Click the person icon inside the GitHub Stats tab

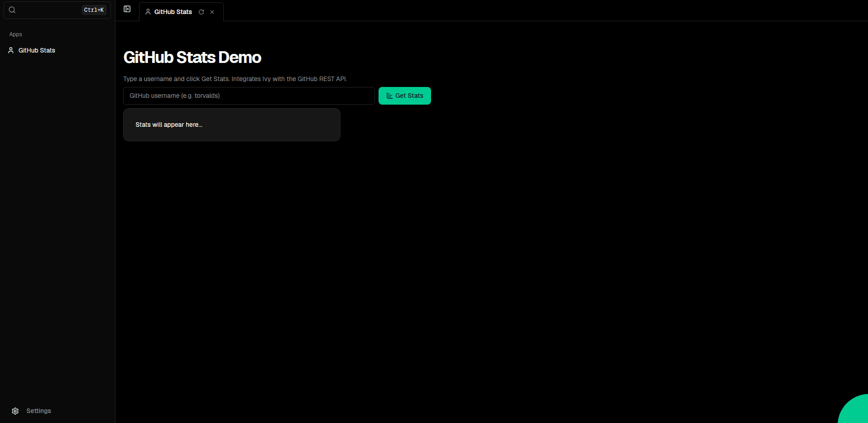tap(148, 12)
